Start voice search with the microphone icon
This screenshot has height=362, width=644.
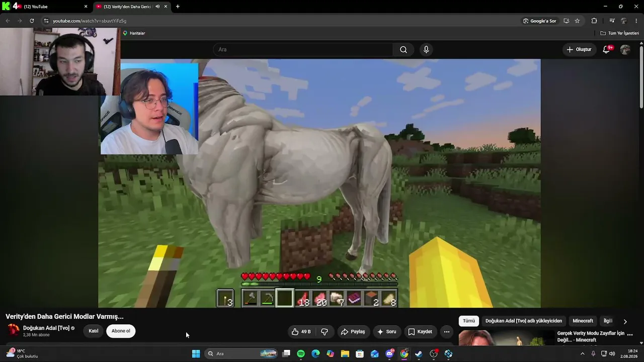(426, 49)
